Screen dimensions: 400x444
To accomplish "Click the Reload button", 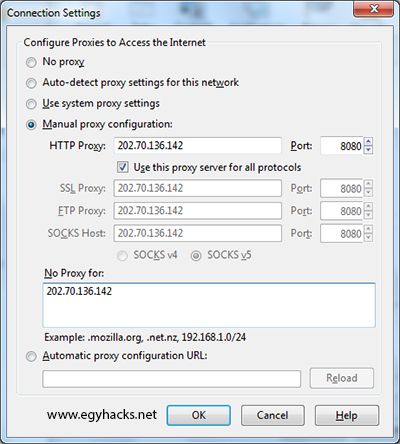I will tap(342, 378).
